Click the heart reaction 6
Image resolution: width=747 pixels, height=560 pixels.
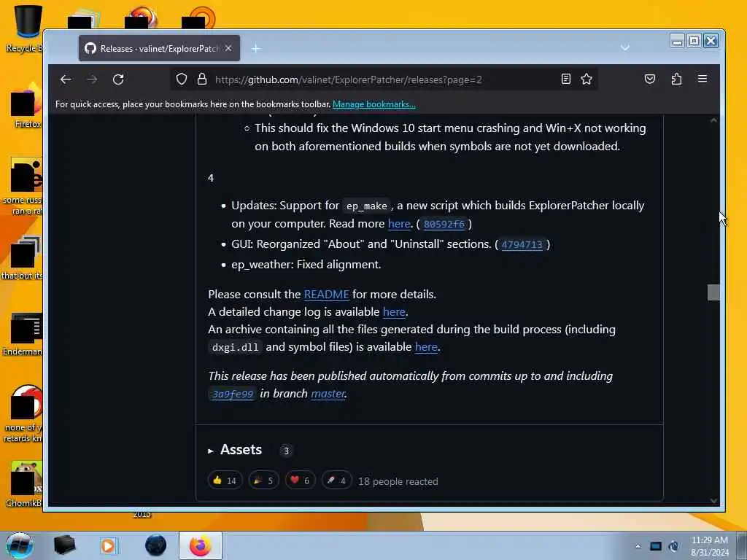pyautogui.click(x=300, y=481)
